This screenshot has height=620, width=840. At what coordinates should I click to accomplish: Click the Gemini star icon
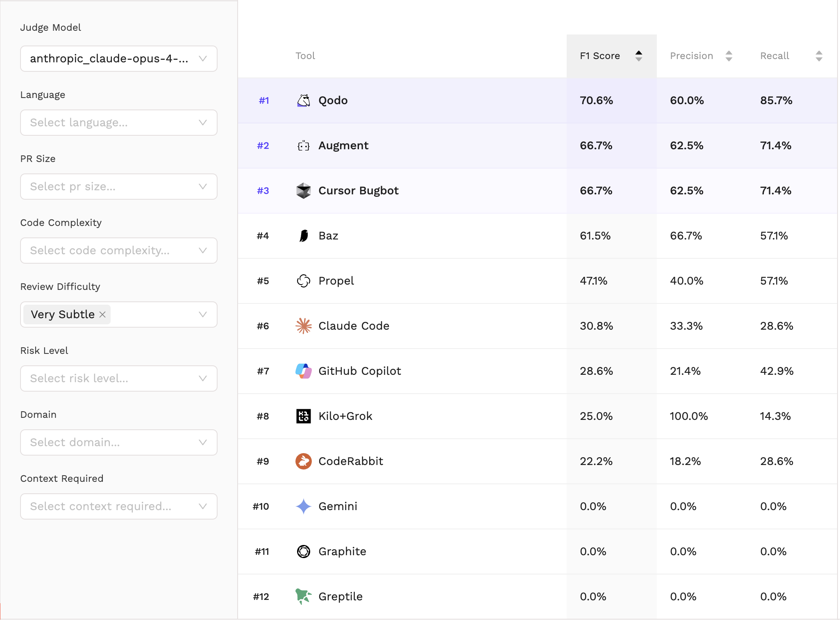303,506
